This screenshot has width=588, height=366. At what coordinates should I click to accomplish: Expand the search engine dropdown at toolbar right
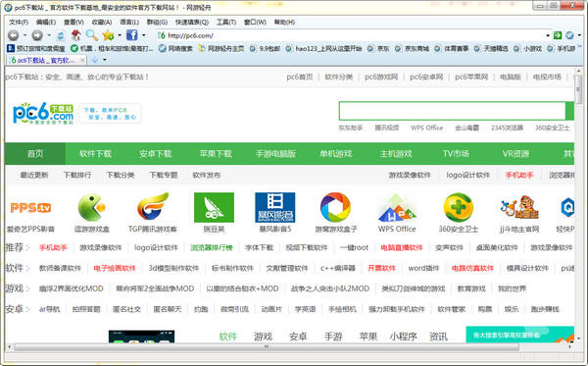tap(579, 35)
